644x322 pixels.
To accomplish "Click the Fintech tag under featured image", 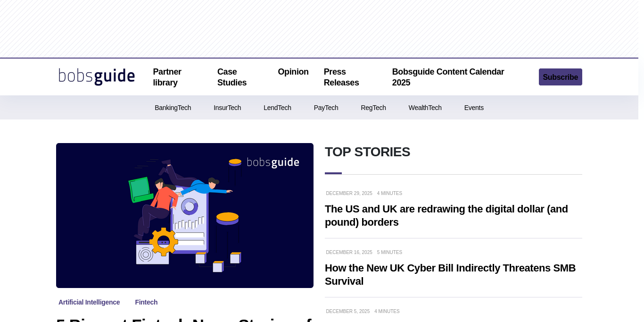I will pyautogui.click(x=146, y=302).
